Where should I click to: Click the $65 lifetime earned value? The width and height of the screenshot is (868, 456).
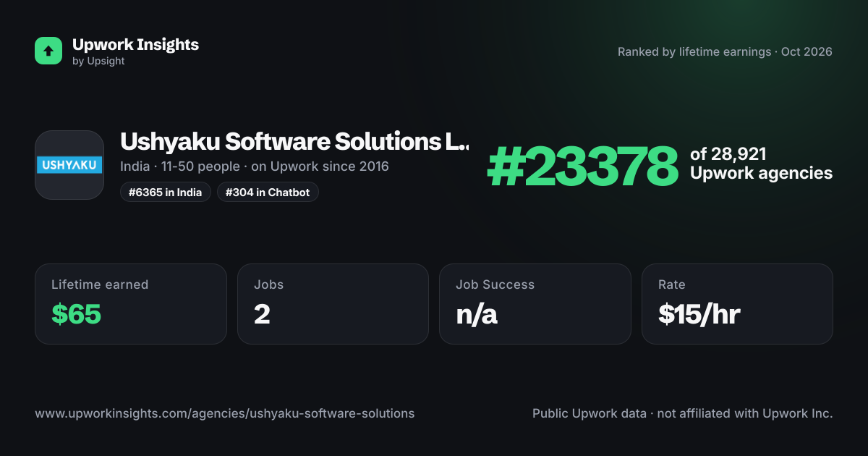(x=76, y=314)
